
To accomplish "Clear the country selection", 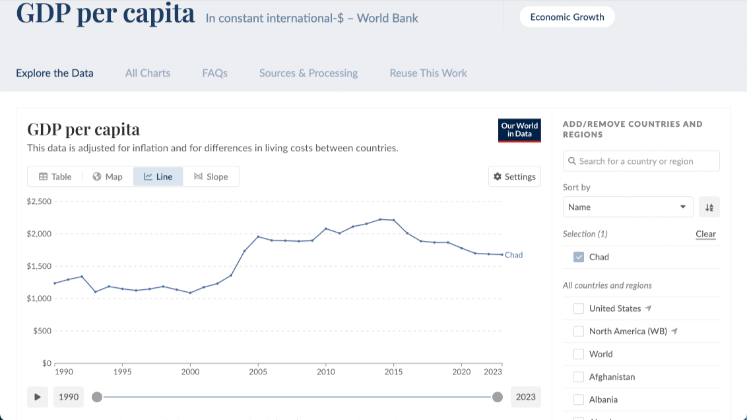I will pyautogui.click(x=705, y=234).
